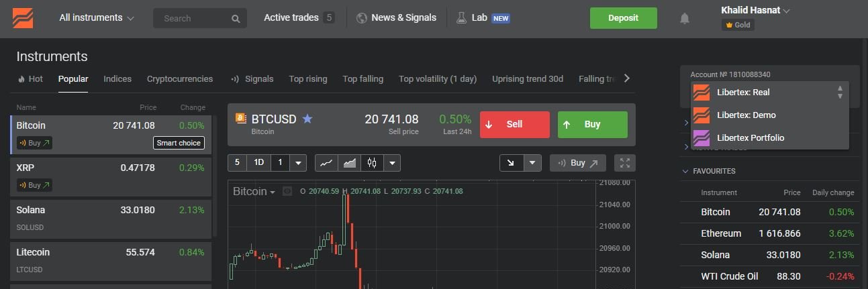Viewport: 868px width, 289px height.
Task: Open notifications bell
Action: [x=684, y=19]
